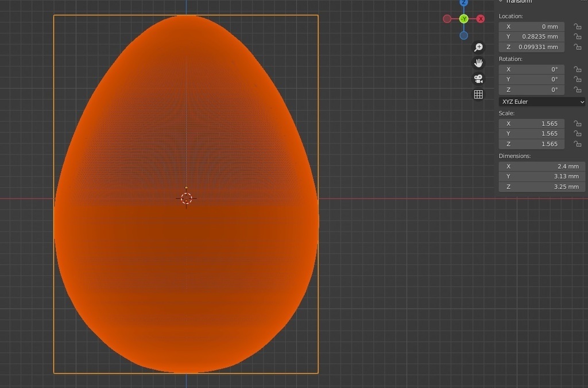Click the pan view hand icon
Image resolution: width=588 pixels, height=388 pixels.
point(478,63)
